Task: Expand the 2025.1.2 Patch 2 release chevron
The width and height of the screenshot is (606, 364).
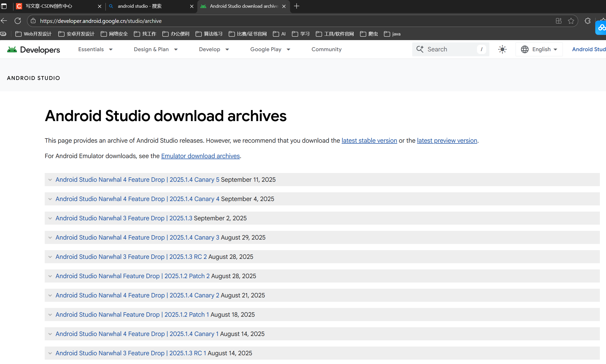Action: coord(50,276)
